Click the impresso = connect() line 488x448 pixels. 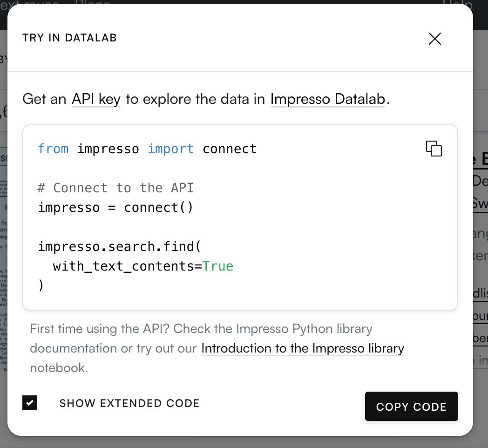pyautogui.click(x=115, y=207)
